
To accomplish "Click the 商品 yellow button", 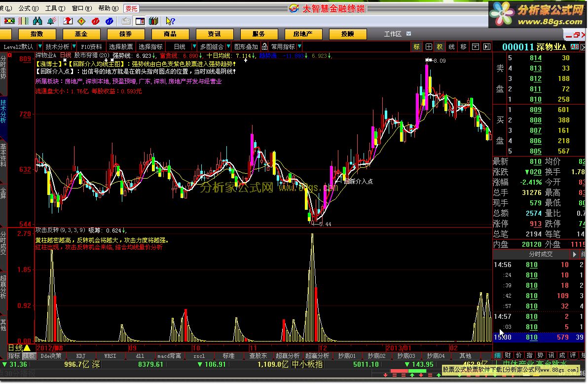I will pos(170,34).
